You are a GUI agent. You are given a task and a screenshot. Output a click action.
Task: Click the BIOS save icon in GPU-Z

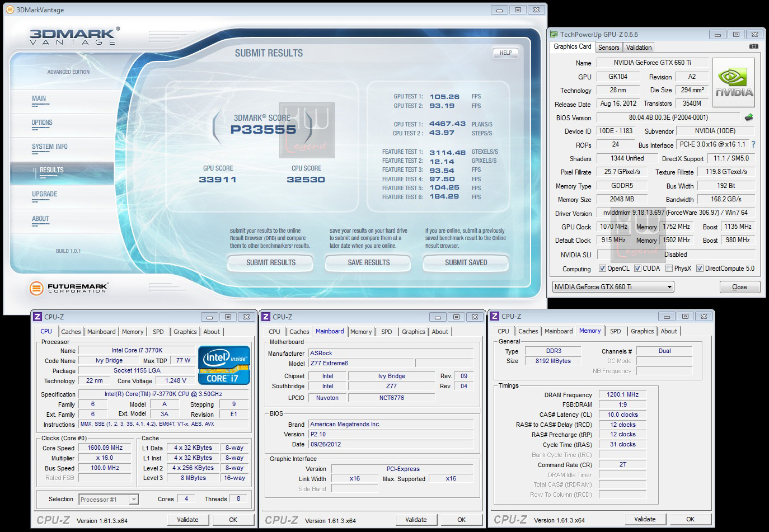pos(749,117)
